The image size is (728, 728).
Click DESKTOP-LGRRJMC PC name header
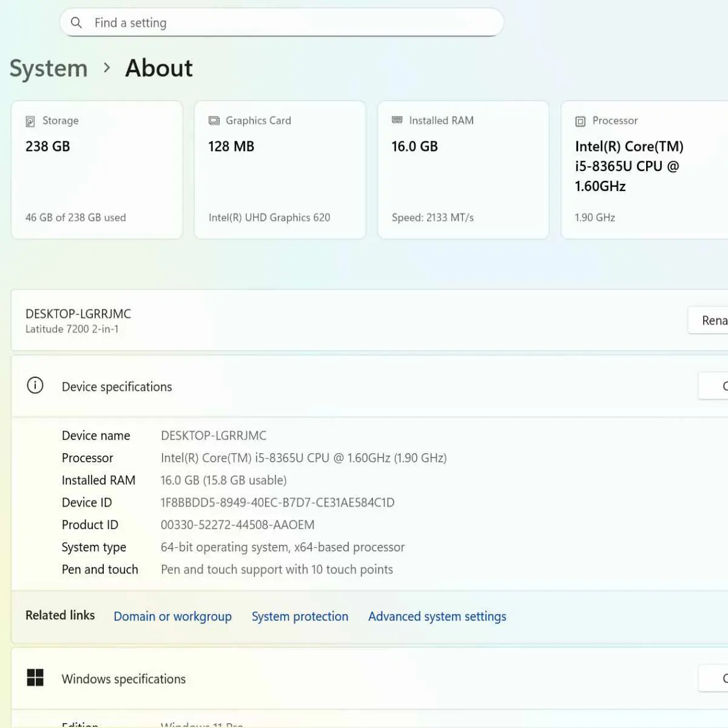(78, 314)
